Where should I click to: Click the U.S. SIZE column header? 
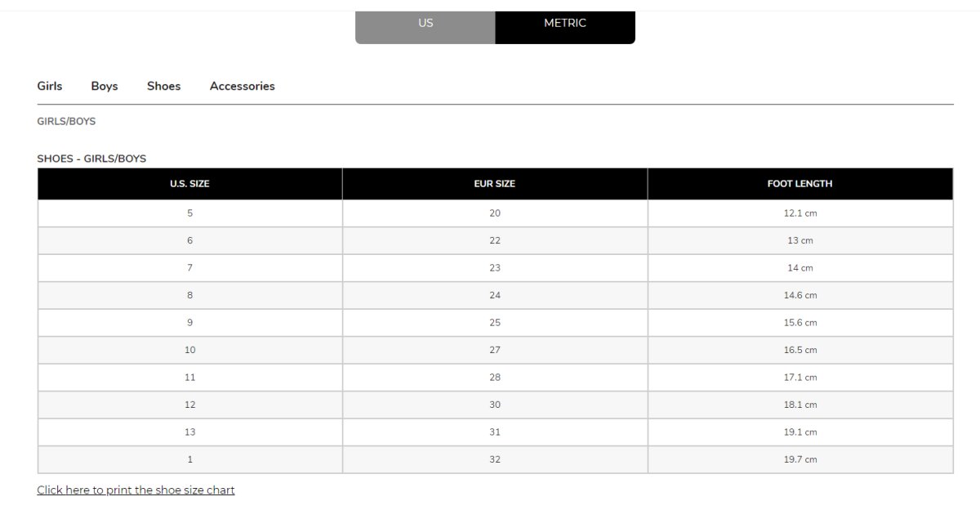click(189, 184)
